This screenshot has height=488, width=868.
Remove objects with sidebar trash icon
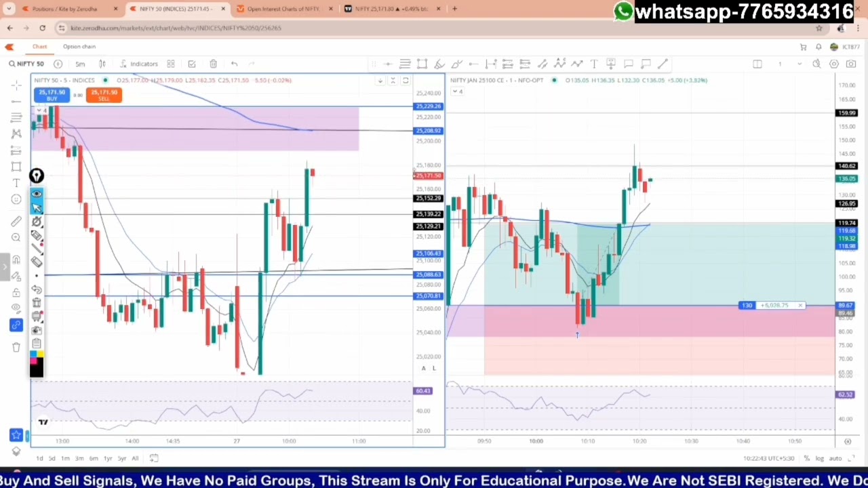[16, 347]
